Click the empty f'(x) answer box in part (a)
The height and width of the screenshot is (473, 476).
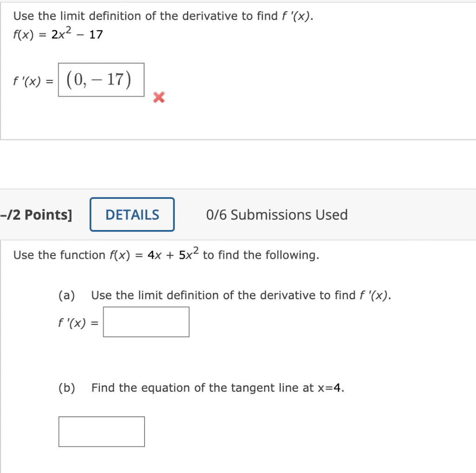pos(146,322)
